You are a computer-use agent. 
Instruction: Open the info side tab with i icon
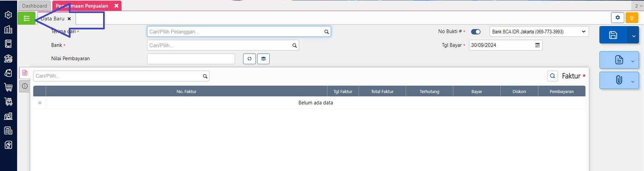(25, 86)
